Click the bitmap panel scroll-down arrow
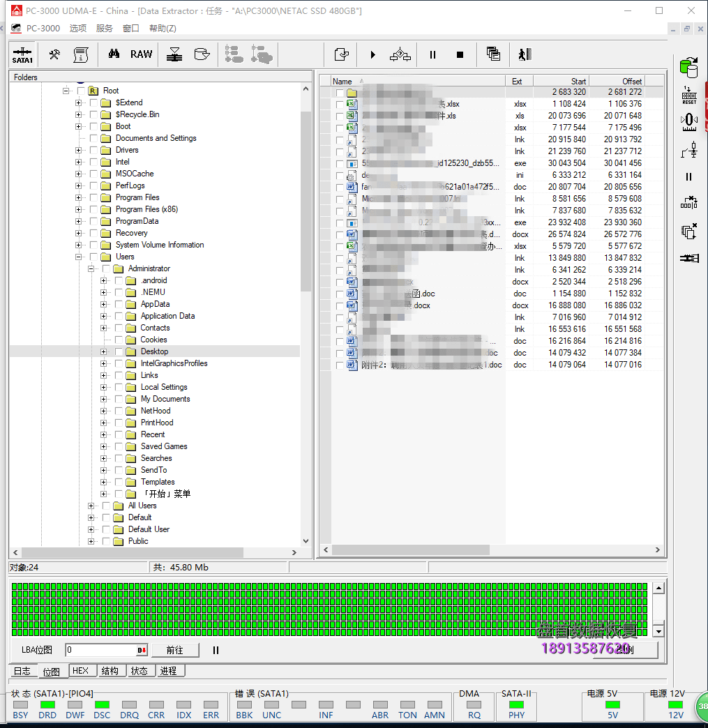 pyautogui.click(x=658, y=631)
